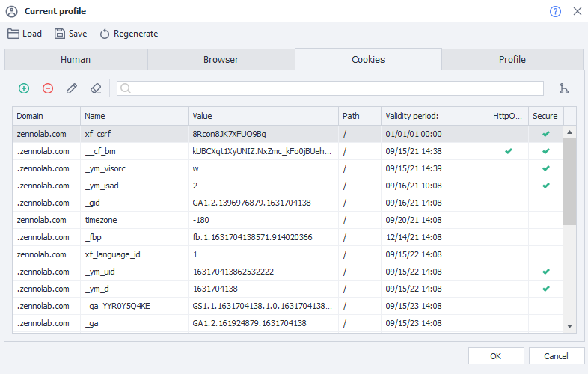Click the eraser clear cookies icon

pos(95,88)
